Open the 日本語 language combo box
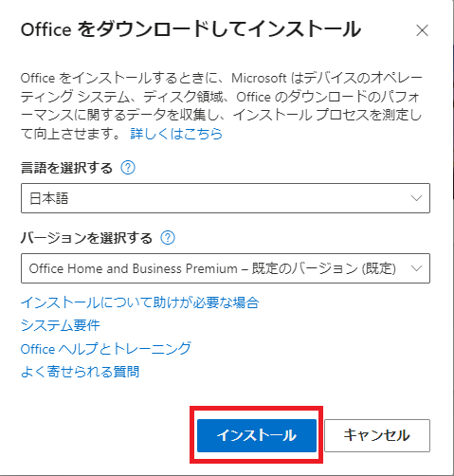The height and width of the screenshot is (476, 454). click(x=226, y=198)
